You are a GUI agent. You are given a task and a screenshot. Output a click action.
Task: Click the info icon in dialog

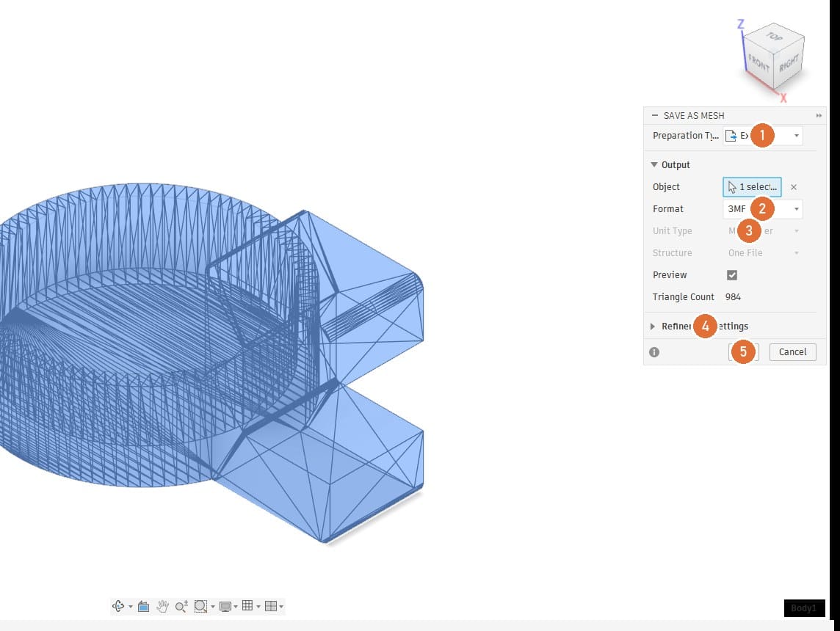coord(654,352)
